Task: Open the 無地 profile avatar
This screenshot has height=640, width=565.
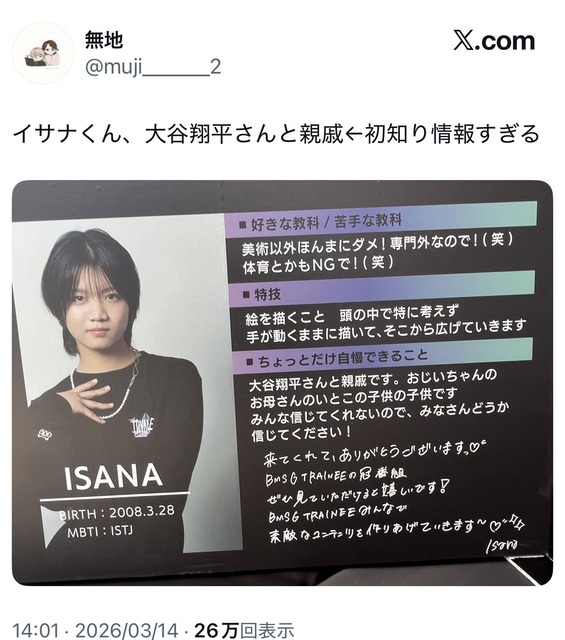Action: pyautogui.click(x=43, y=53)
